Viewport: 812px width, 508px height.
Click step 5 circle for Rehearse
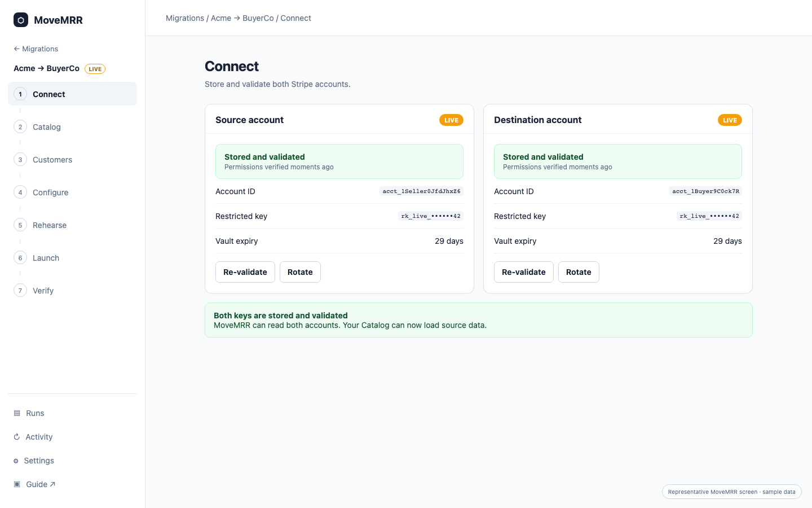tap(20, 225)
